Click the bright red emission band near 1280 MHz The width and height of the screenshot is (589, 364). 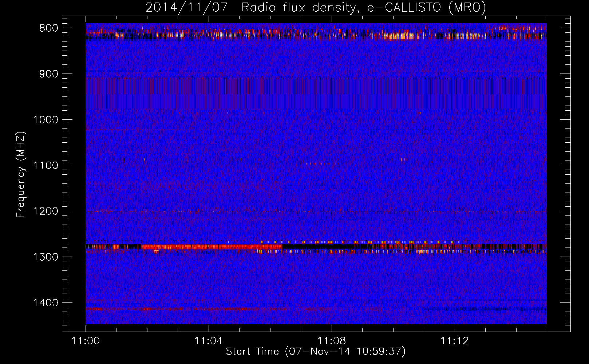(x=212, y=247)
